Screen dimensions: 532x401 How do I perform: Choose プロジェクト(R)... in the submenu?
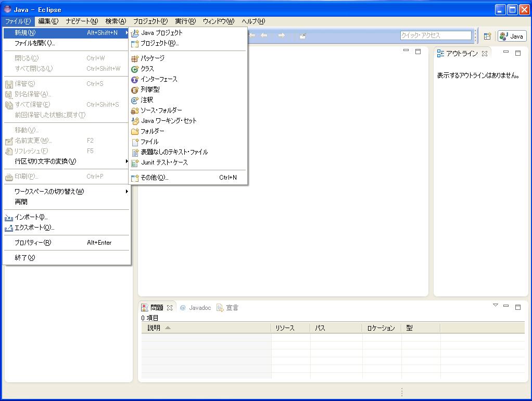pyautogui.click(x=188, y=43)
